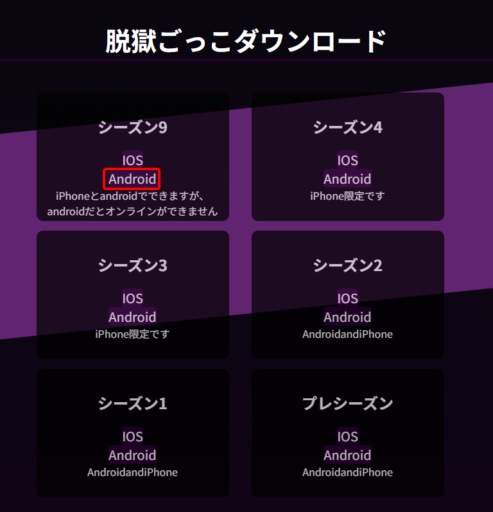Open the シーズン2 Android download link

click(x=347, y=317)
